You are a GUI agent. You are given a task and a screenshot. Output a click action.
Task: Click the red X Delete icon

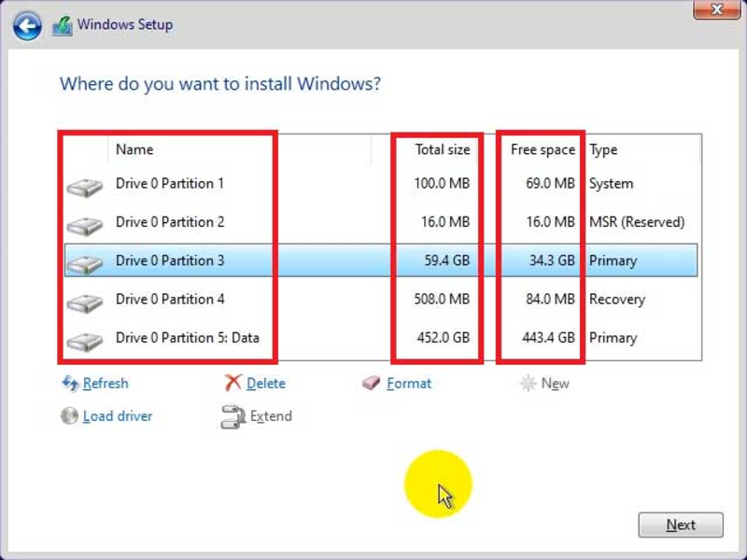(x=233, y=383)
